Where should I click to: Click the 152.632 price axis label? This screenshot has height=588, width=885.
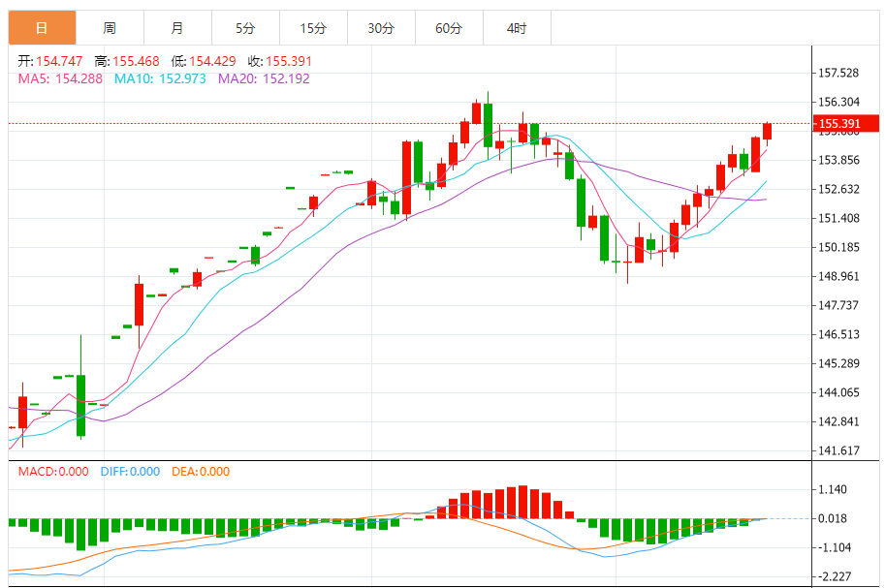click(838, 189)
